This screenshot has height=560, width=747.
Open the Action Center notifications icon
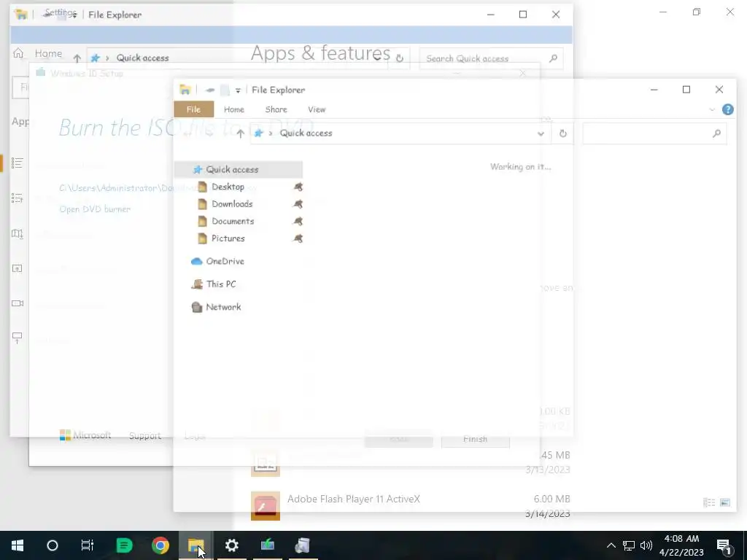pyautogui.click(x=724, y=545)
